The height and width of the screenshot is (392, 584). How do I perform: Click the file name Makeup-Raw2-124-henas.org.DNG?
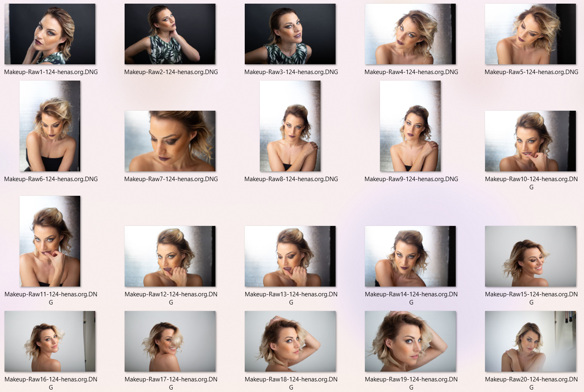point(171,72)
